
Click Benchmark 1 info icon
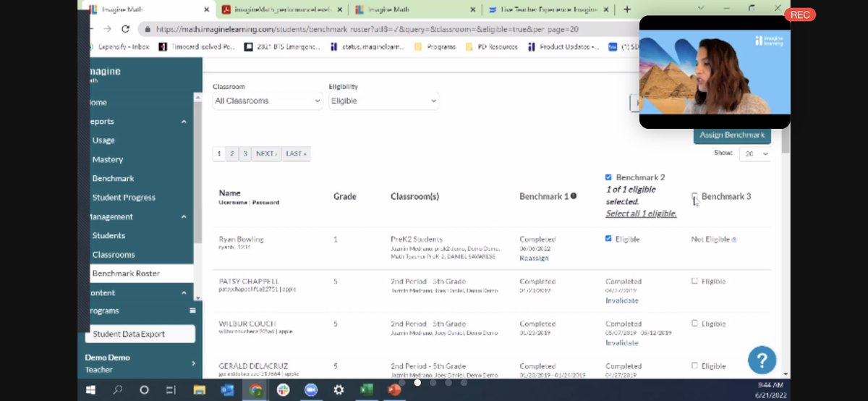coord(574,196)
